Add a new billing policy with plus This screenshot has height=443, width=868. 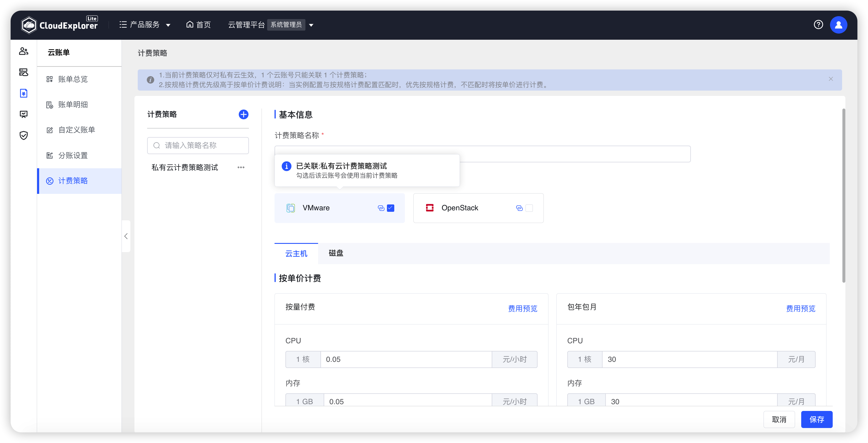[x=243, y=114]
